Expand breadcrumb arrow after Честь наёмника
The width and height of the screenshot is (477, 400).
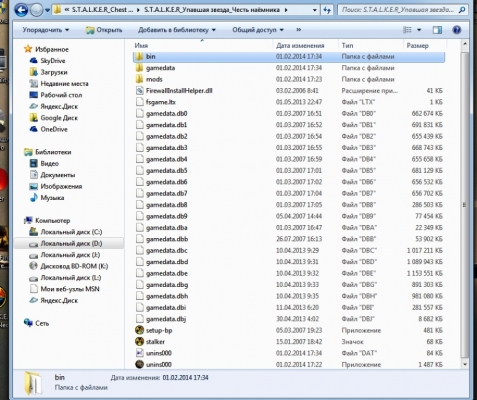[x=286, y=10]
